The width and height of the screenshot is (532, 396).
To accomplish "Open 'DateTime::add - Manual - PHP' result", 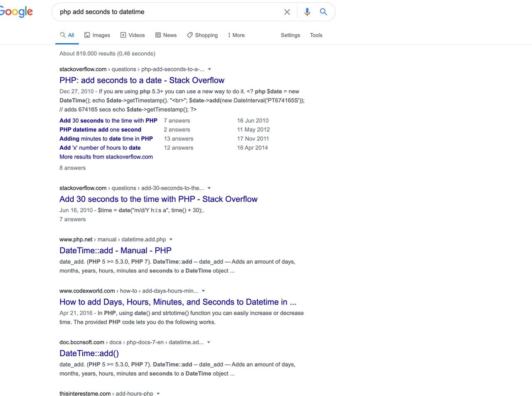I will click(x=116, y=251).
